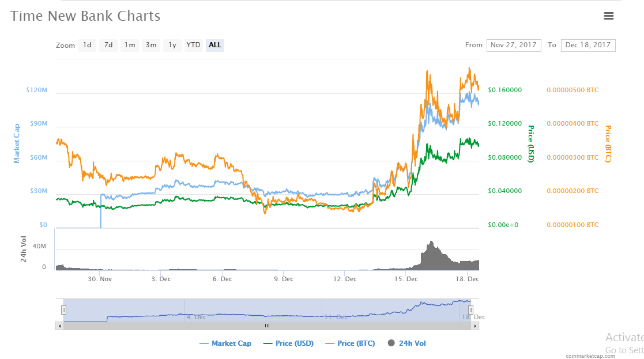Choose the 1y zoom option
Viewport: 644px width, 359px height.
(172, 45)
